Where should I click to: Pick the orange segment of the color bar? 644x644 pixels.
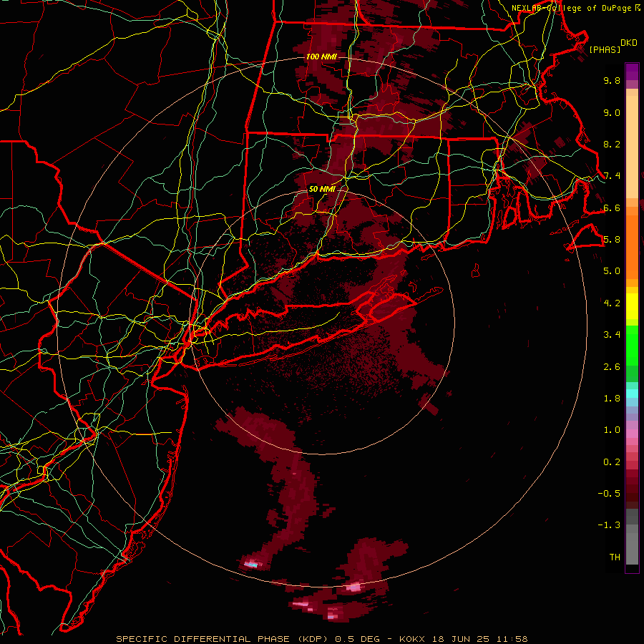click(632, 246)
